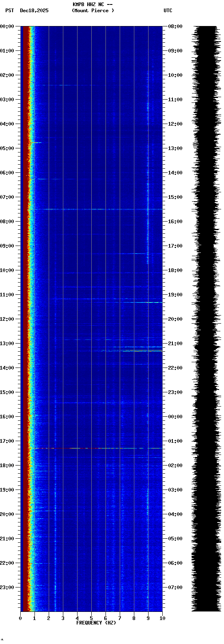Screen dimensions: 224x644
Task: Click the UTC time label '03:00'
Action: [x=175, y=490]
